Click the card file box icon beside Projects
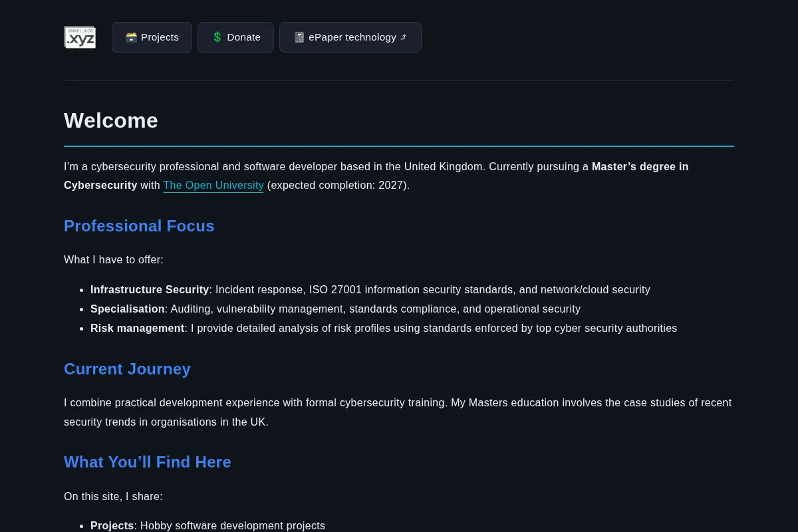Viewport: 798px width, 532px height. coord(131,37)
